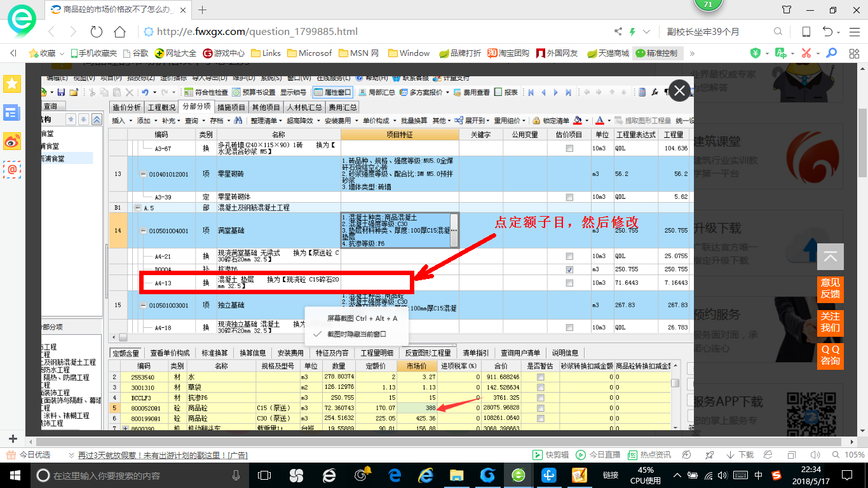Click the scissors screenshot icon in bookmarks bar

806,53
